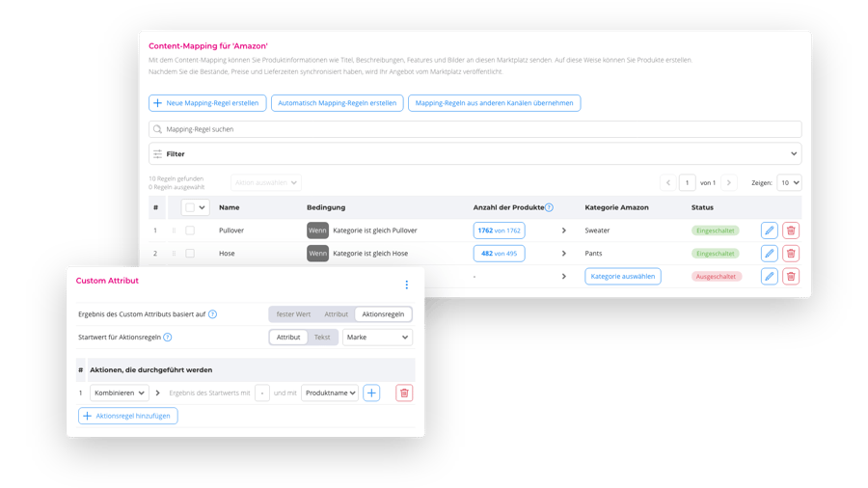Image resolution: width=868 pixels, height=488 pixels.
Task: Click Kategorie auswählen button
Action: coord(623,276)
